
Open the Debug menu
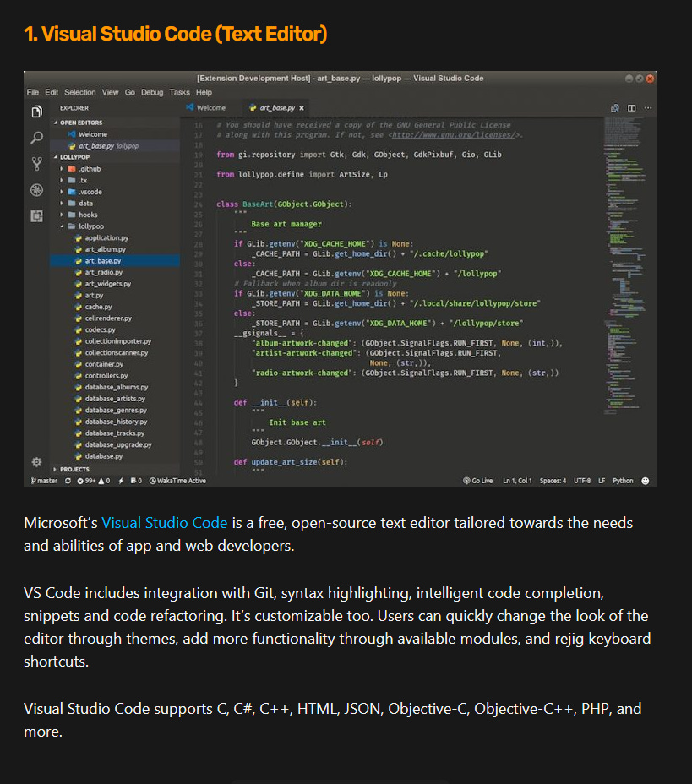pos(152,92)
